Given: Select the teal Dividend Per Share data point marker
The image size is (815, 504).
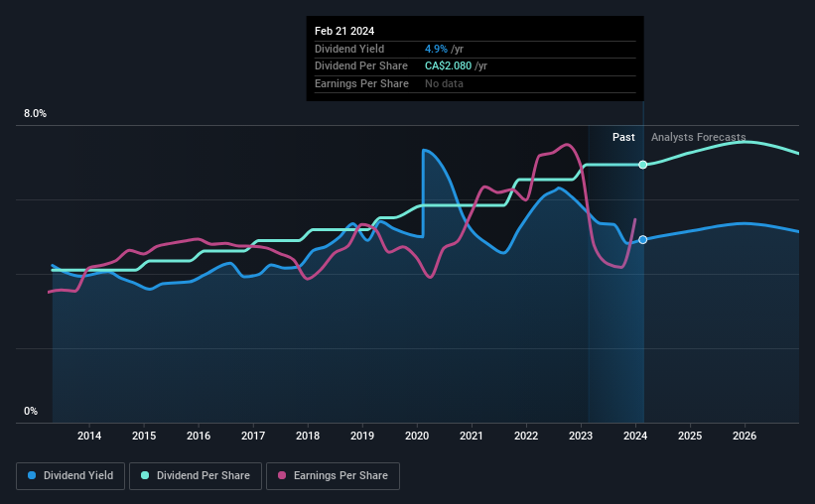Looking at the screenshot, I should click(x=643, y=165).
